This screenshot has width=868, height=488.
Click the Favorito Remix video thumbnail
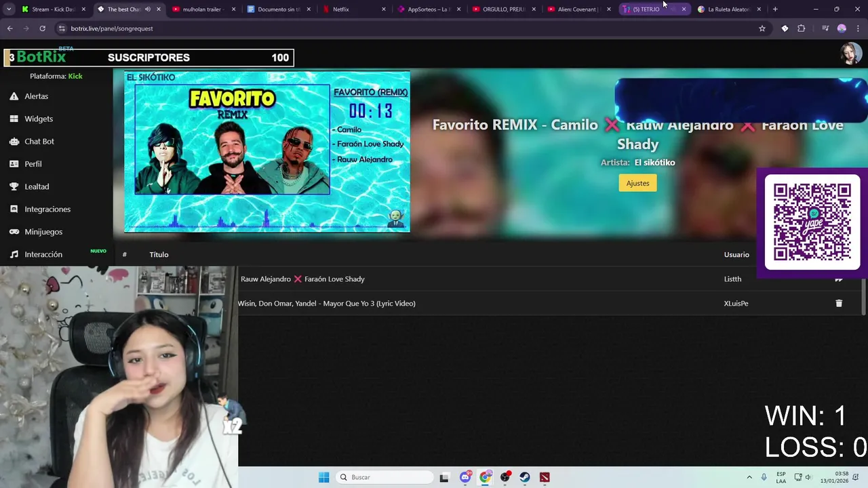tap(267, 151)
